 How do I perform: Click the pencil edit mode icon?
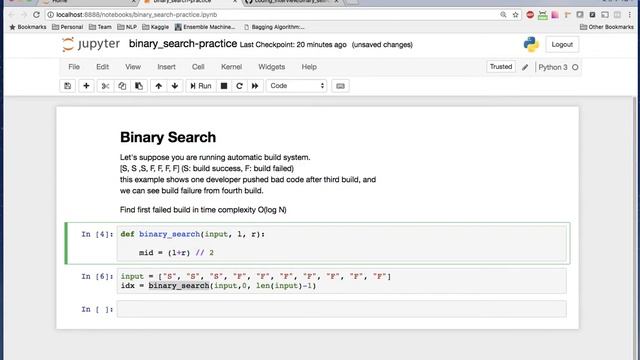(525, 67)
